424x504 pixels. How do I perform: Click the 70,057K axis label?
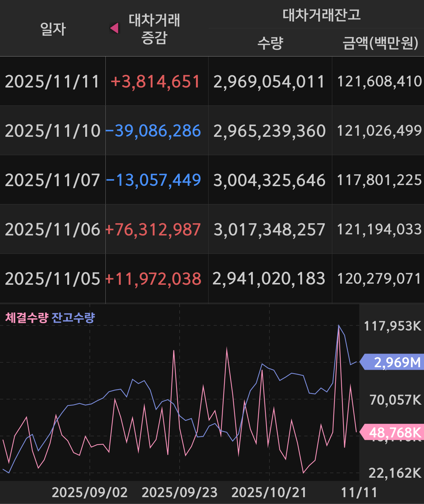coord(395,400)
